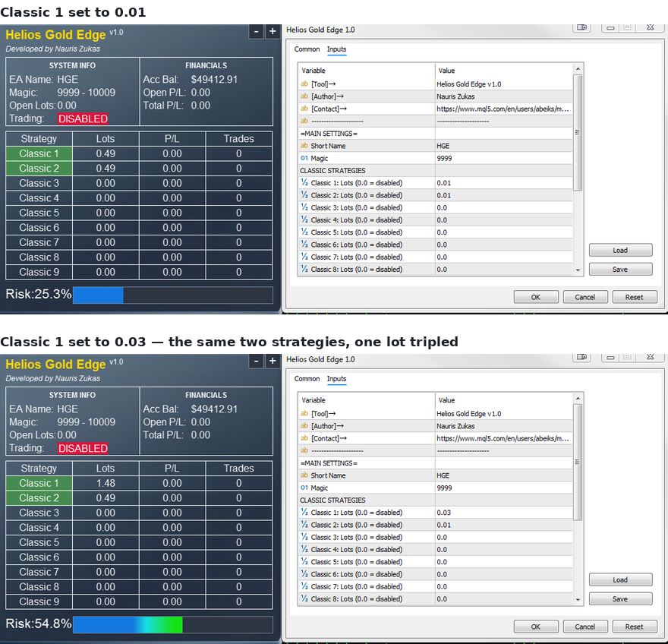Click Classic 3 strategy row in Risk 25.3% panel
668x644 pixels.
[x=139, y=183]
